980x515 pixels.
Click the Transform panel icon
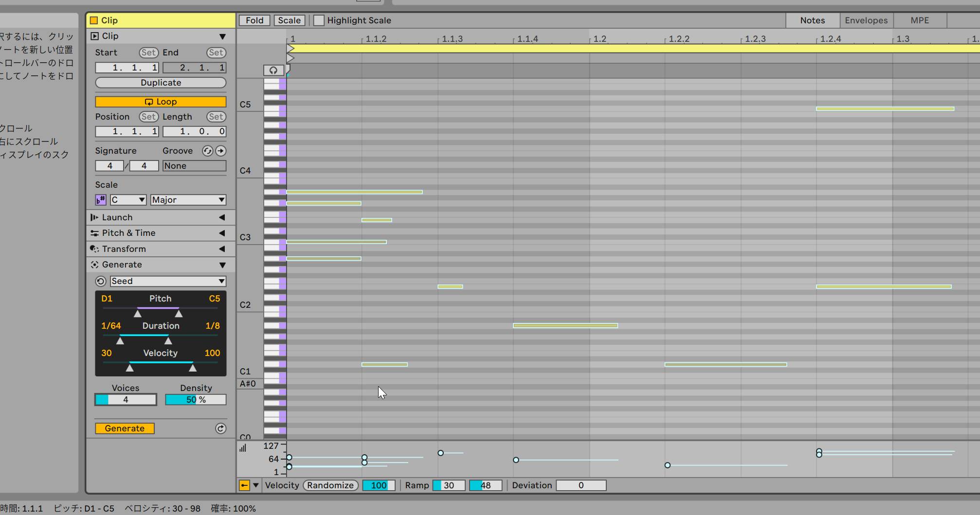point(94,249)
